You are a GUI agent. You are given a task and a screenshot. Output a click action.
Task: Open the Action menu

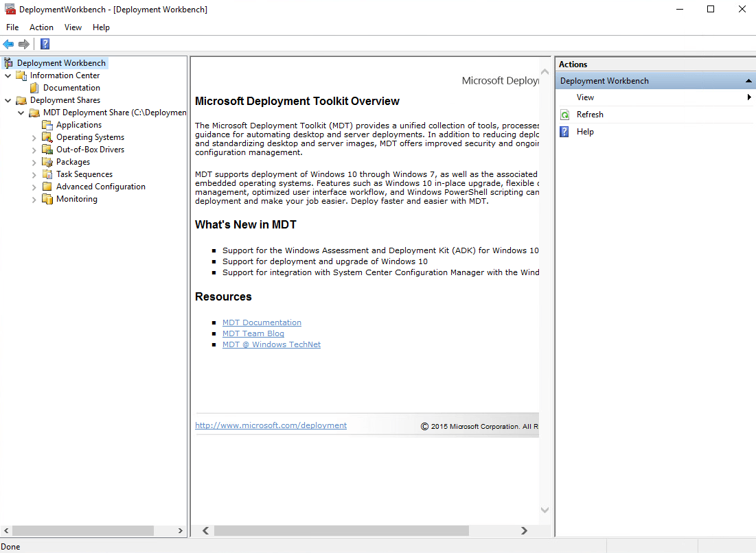(x=41, y=27)
